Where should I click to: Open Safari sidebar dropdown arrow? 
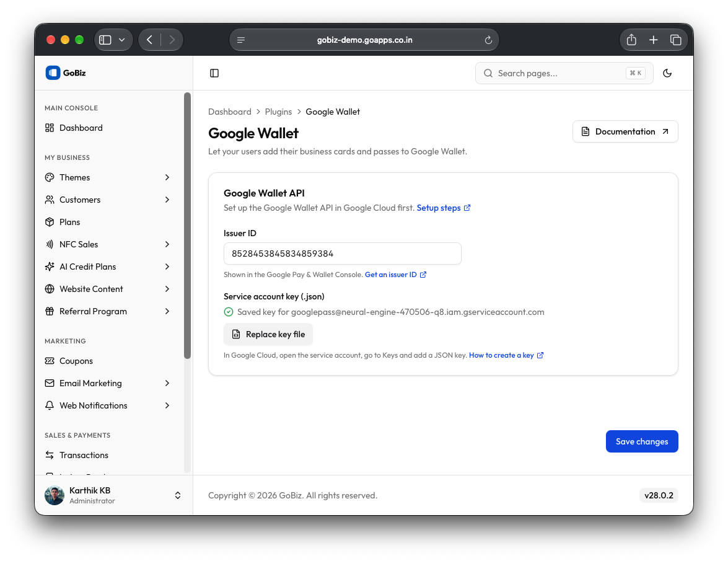(122, 40)
